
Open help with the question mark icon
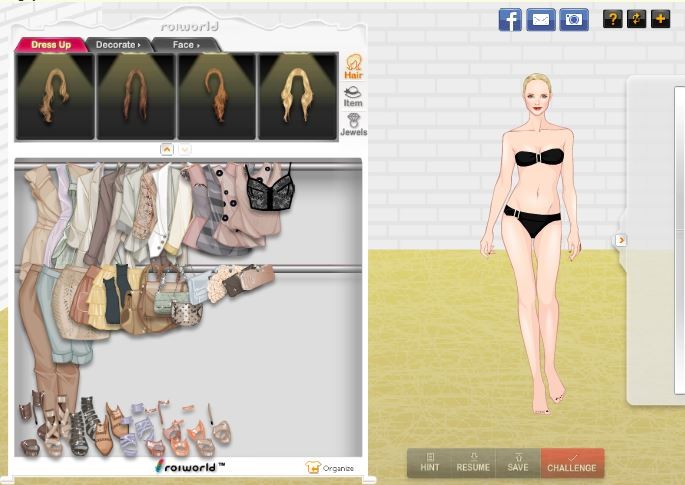[612, 19]
